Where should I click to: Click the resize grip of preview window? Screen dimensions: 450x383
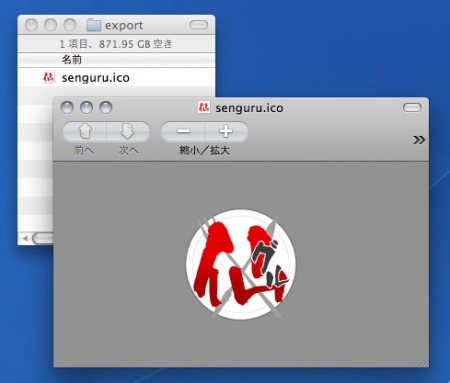pyautogui.click(x=424, y=362)
